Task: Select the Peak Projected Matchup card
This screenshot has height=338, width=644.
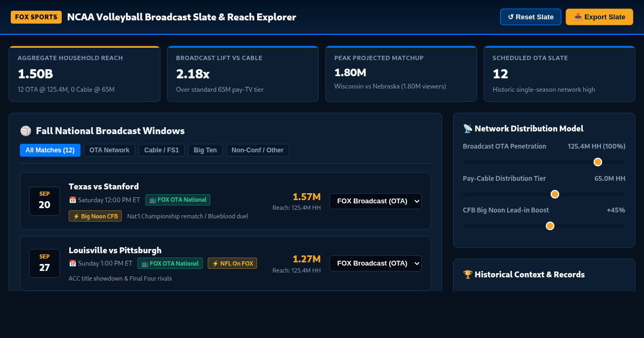Action: click(401, 74)
